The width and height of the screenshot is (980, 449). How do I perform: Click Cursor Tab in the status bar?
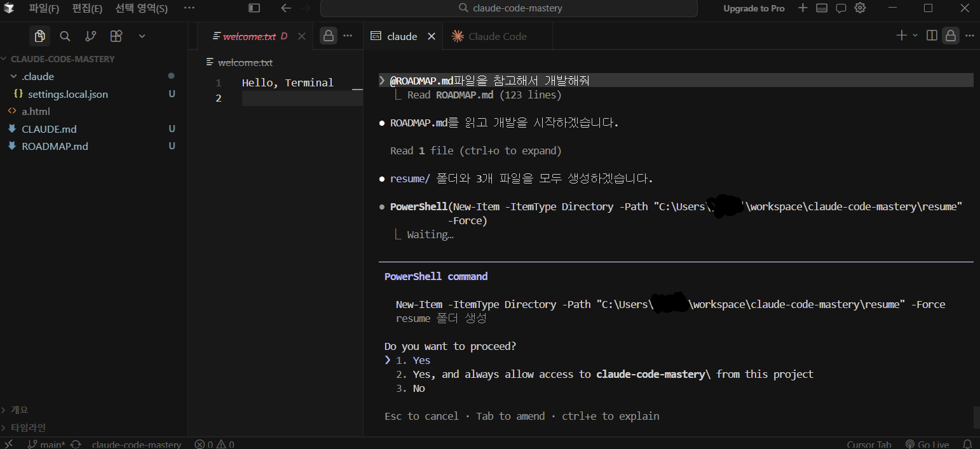(x=869, y=444)
